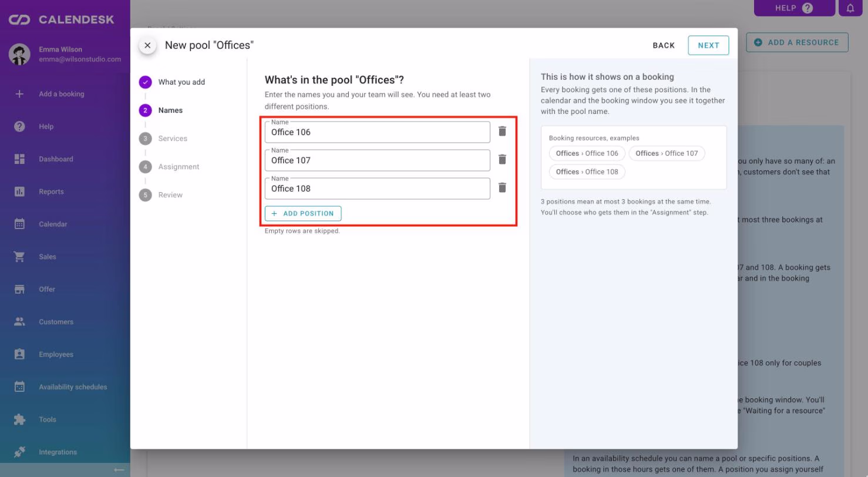This screenshot has width=868, height=477.
Task: Open the notifications bell
Action: 850,8
